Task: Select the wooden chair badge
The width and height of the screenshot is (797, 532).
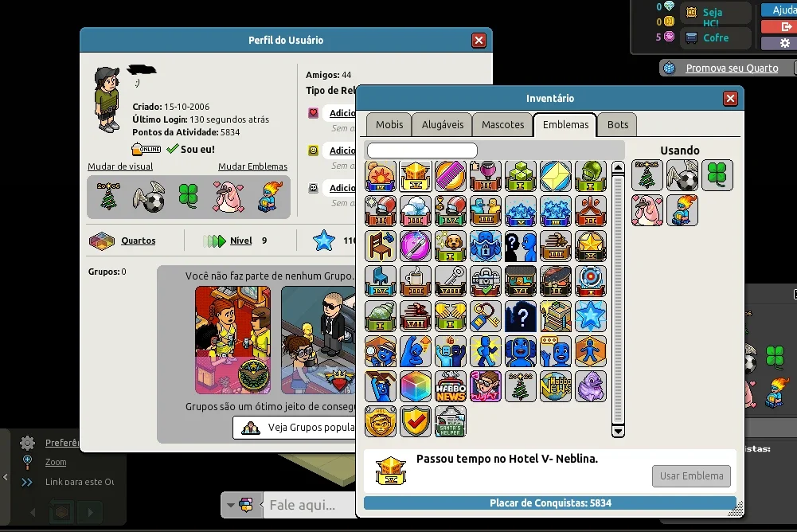Action: point(381,246)
